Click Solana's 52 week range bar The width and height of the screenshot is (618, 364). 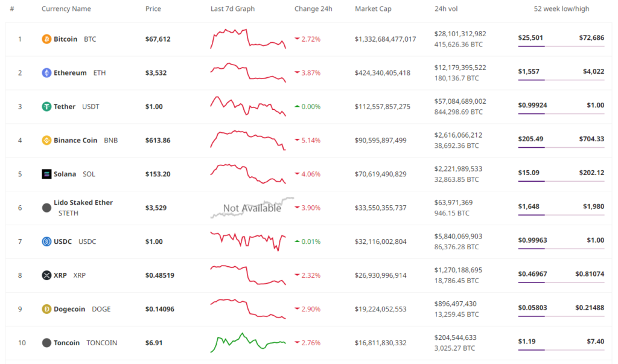click(x=561, y=181)
